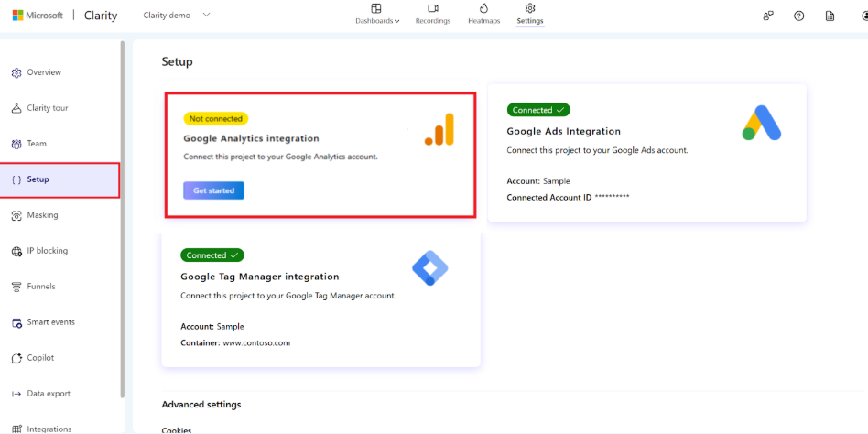Click the Clarity tour icon
This screenshot has height=434, width=868.
tap(16, 108)
